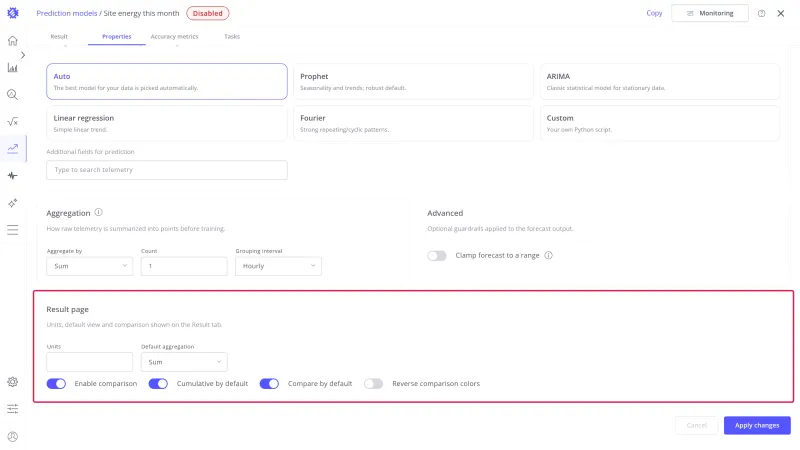The width and height of the screenshot is (800, 450).
Task: Toggle Reverse comparison colors switch
Action: coord(373,384)
